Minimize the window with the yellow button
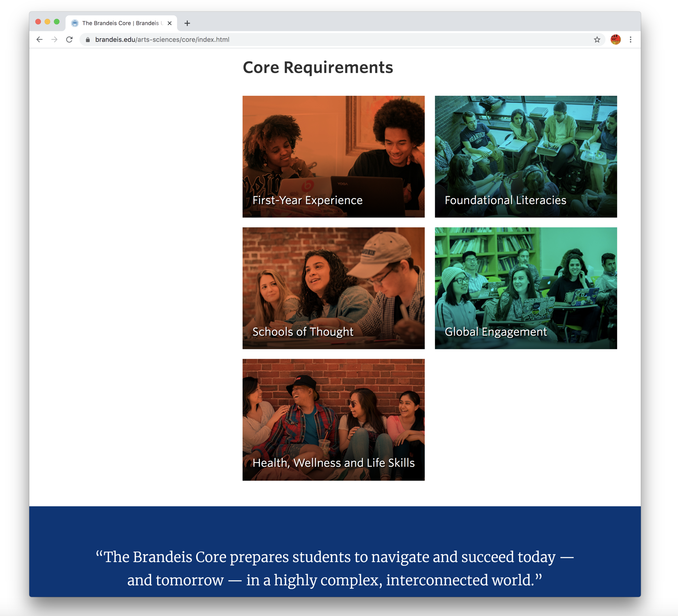678x616 pixels. pos(47,22)
